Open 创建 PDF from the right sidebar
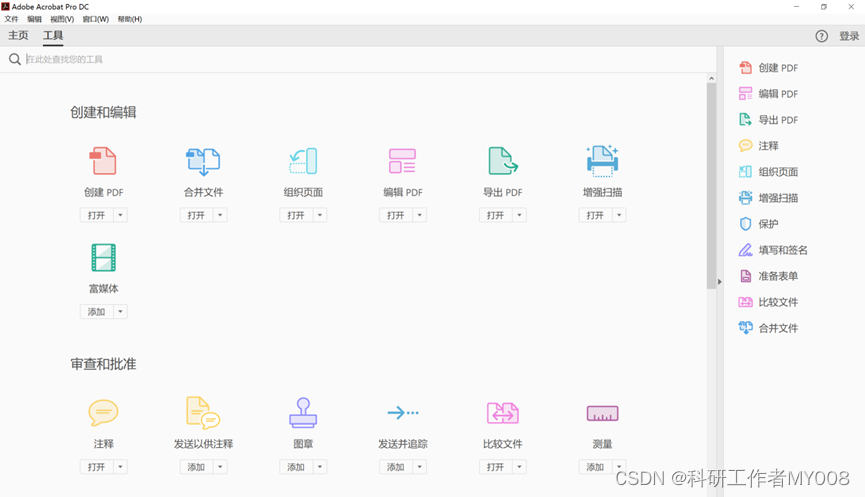This screenshot has height=497, width=865. pos(768,68)
